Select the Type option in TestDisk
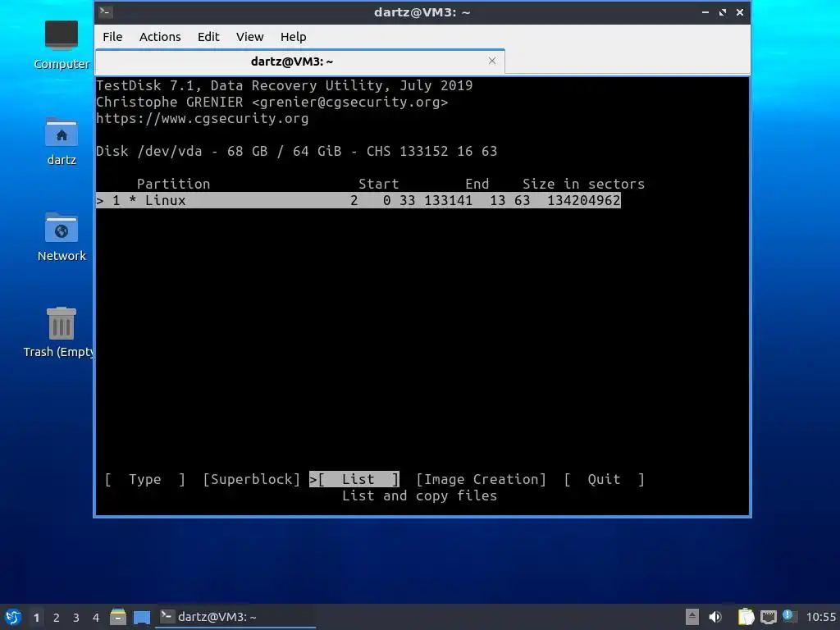 pyautogui.click(x=144, y=479)
